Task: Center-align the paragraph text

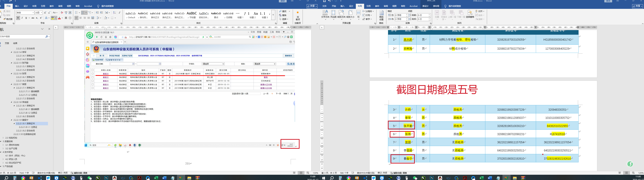Action: (81, 18)
